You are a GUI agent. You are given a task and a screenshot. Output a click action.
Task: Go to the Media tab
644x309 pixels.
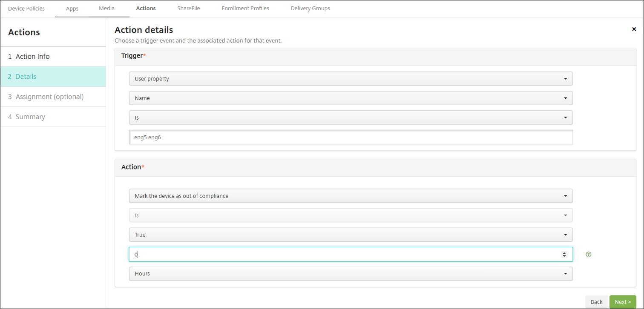pos(106,9)
